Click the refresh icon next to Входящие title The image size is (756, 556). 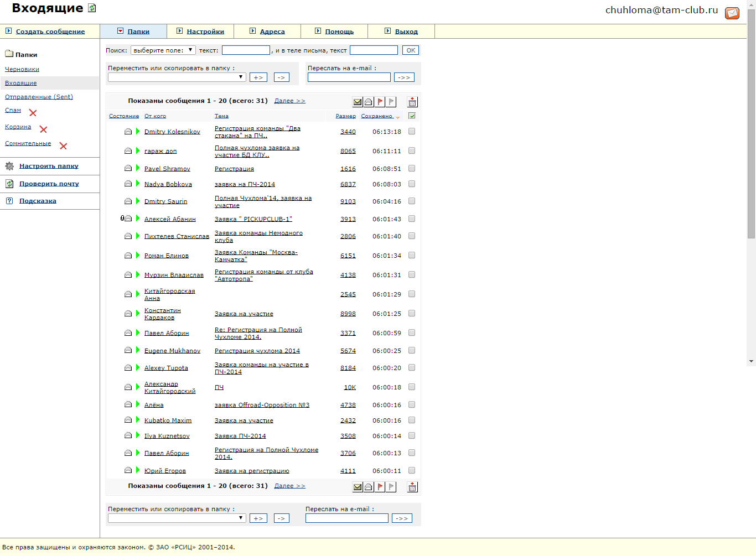point(92,8)
